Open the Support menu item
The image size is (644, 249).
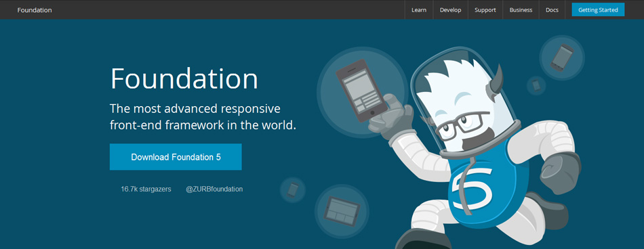coord(485,10)
